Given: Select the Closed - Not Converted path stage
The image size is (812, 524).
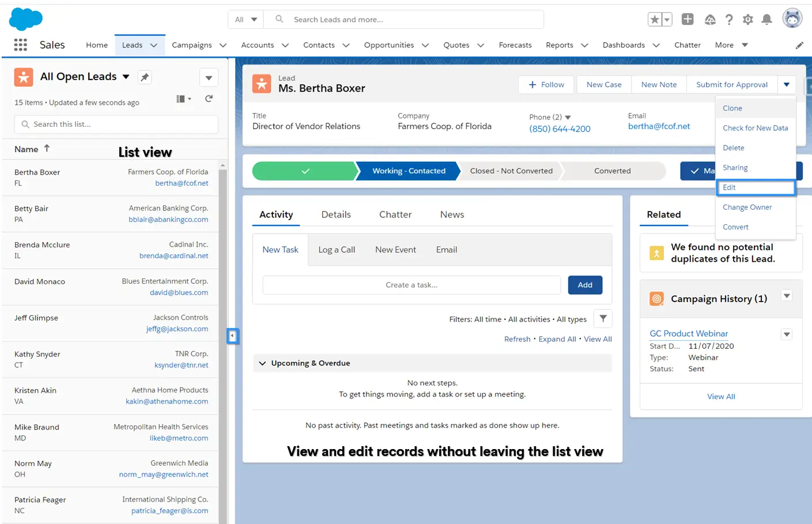Looking at the screenshot, I should 511,171.
